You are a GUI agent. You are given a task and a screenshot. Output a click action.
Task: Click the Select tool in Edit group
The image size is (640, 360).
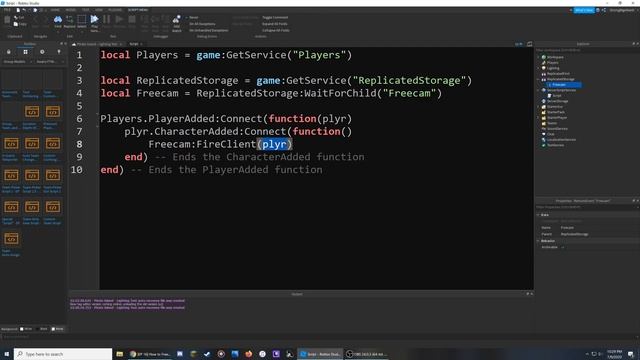[82, 21]
